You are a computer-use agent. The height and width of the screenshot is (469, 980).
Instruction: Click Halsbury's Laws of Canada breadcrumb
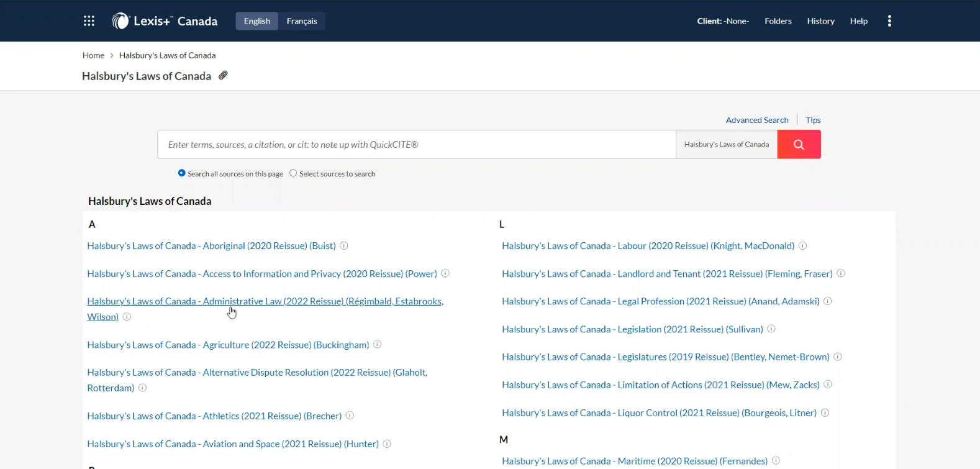(x=168, y=55)
